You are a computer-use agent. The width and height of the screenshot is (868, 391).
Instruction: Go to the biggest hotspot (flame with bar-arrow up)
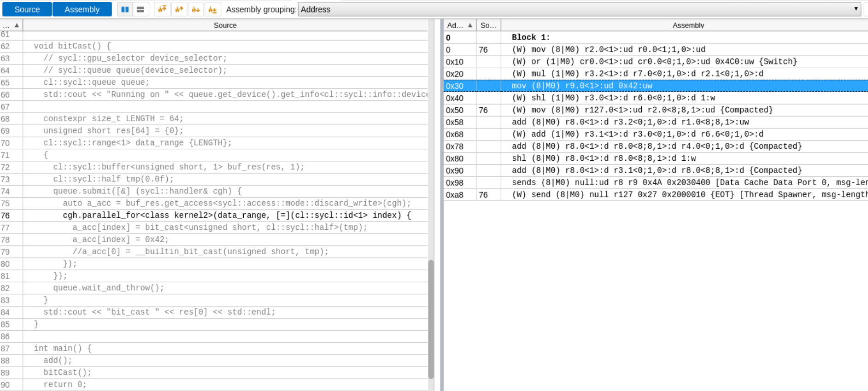click(162, 9)
